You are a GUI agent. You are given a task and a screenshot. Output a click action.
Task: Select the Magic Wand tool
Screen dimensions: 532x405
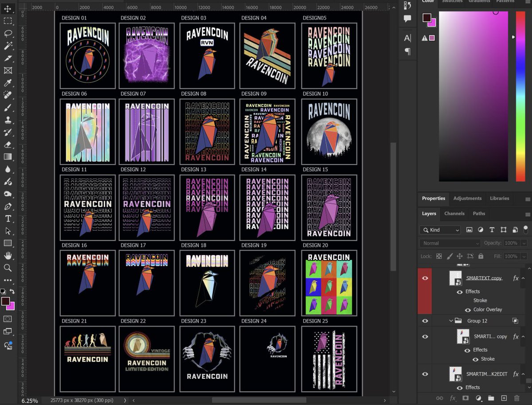[x=8, y=46]
